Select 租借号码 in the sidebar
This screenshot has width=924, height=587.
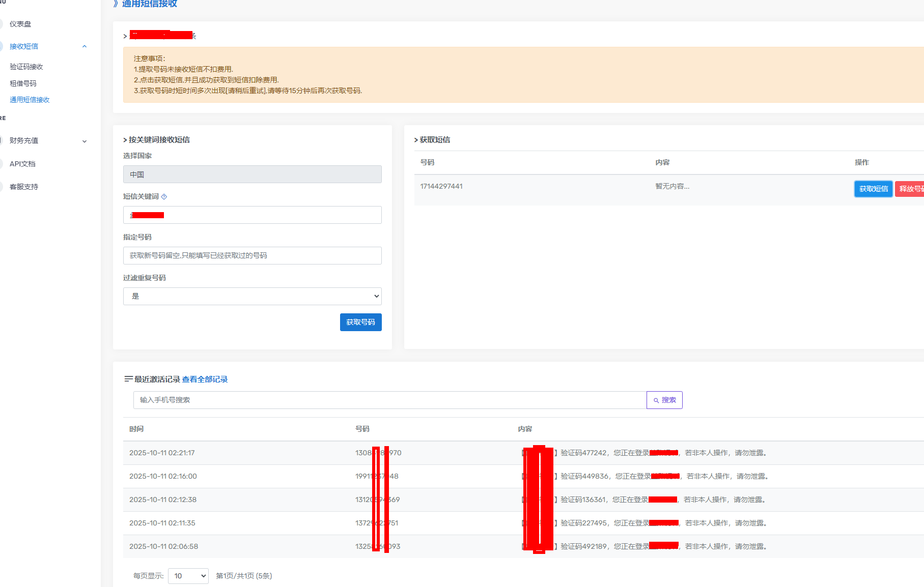pos(23,83)
